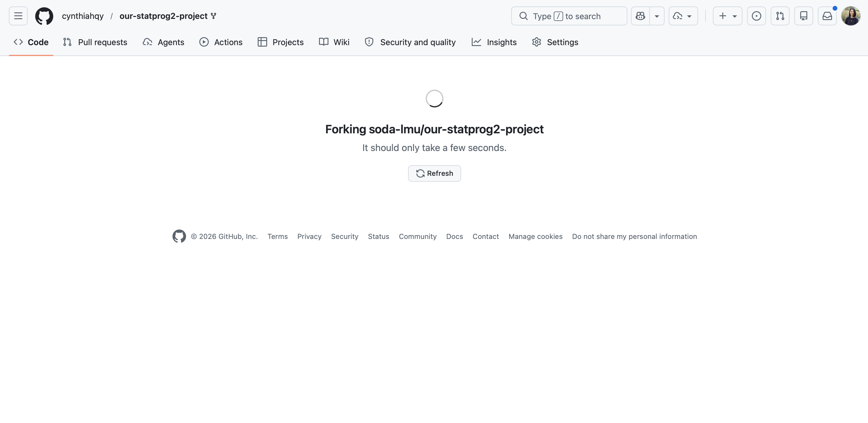
Task: Open the Insights tab
Action: tap(494, 42)
